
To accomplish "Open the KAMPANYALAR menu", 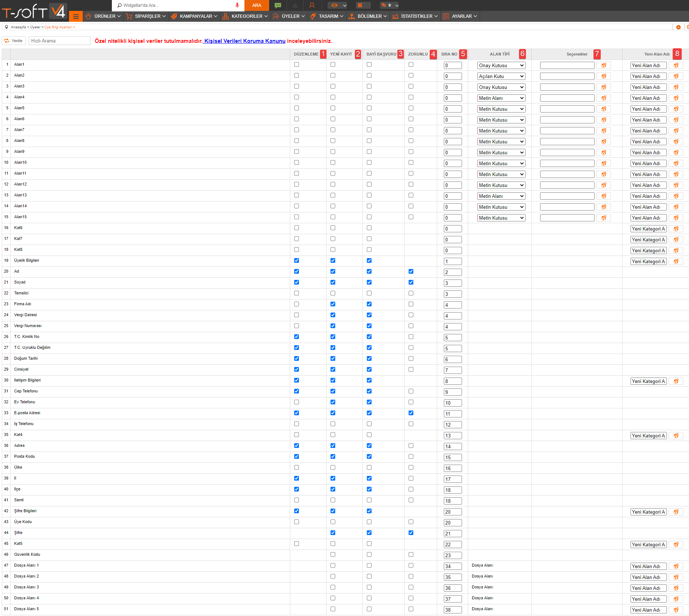I will coord(194,16).
